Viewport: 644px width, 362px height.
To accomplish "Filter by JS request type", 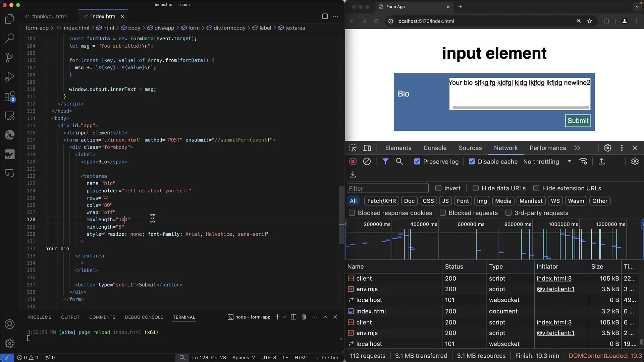I will 445,201.
